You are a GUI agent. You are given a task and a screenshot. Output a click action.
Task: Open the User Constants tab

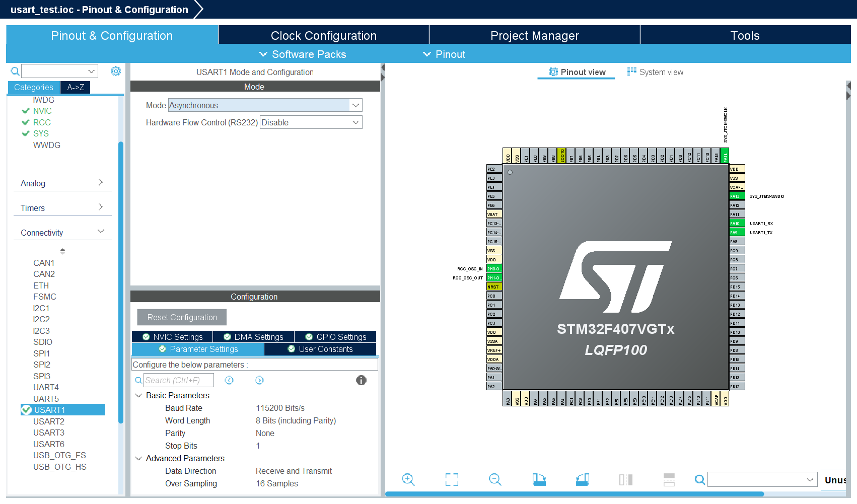pyautogui.click(x=320, y=349)
